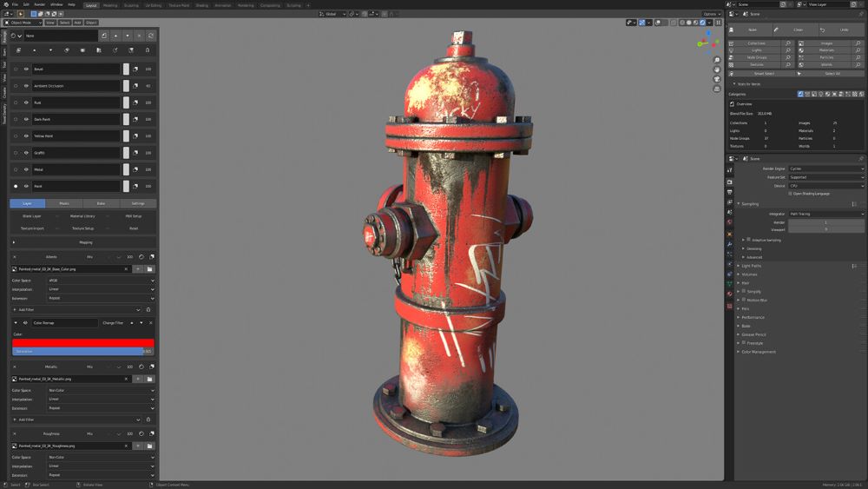The width and height of the screenshot is (868, 489).
Task: Toggle the camera view icon in viewport
Action: click(x=717, y=79)
